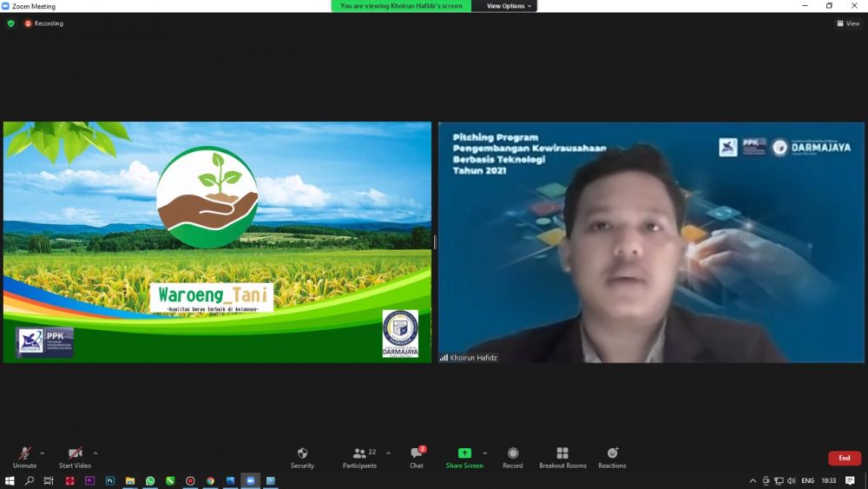Open Google Chrome from the taskbar

pyautogui.click(x=210, y=480)
